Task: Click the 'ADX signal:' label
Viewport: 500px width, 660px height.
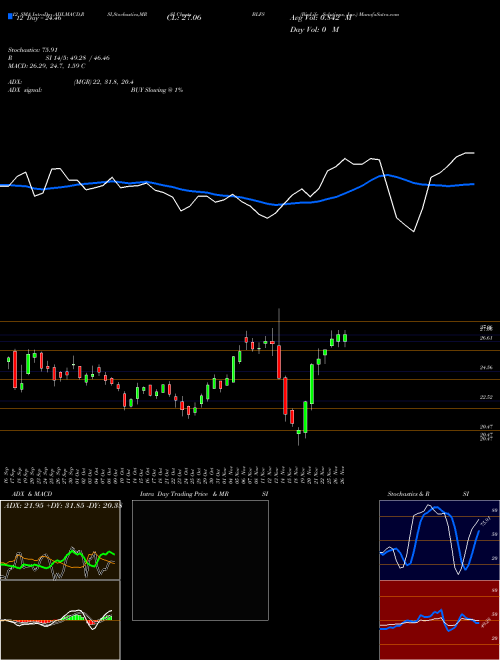Action: pos(25,90)
